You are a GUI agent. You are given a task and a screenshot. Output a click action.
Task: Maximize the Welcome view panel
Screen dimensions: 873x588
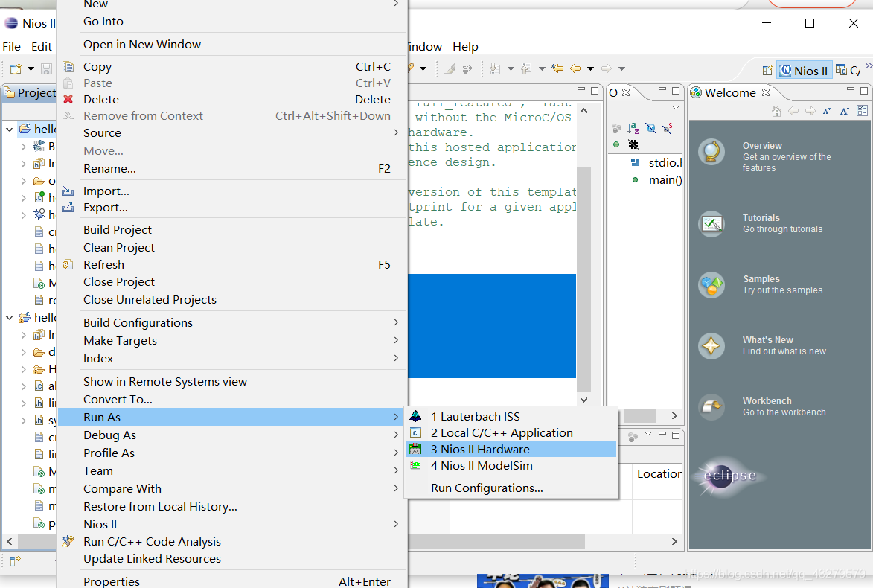(864, 90)
